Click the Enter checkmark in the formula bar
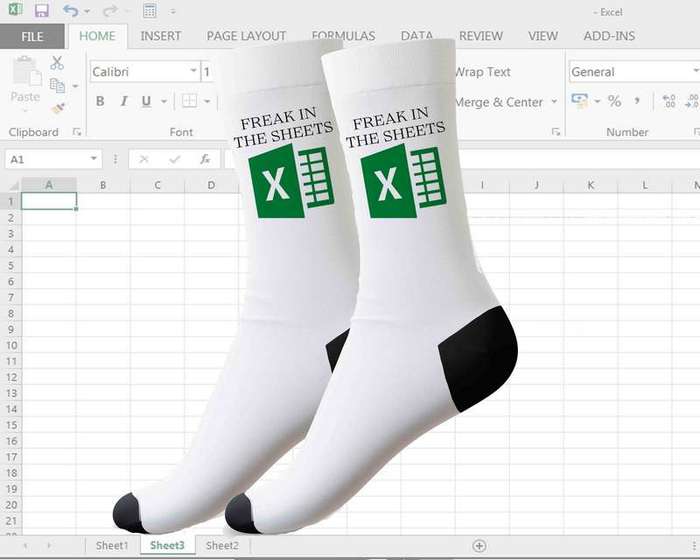The width and height of the screenshot is (700, 560). [175, 159]
